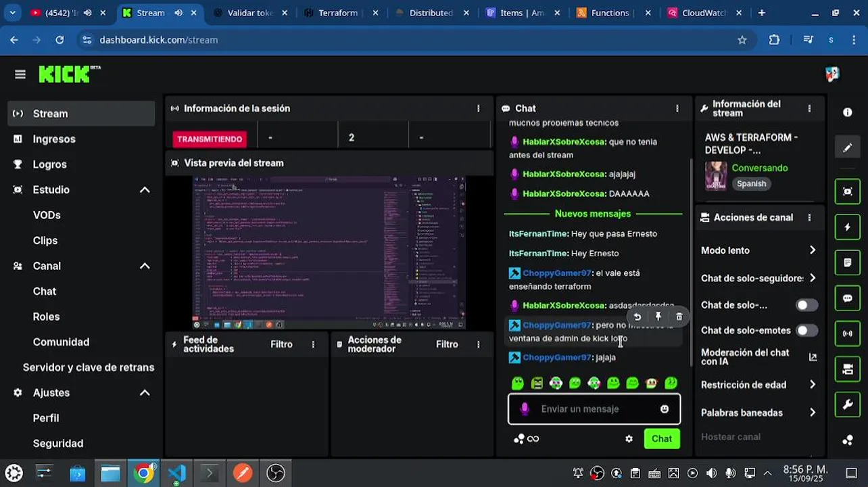Open Restricción de edad settings arrow
This screenshot has width=868, height=487.
[812, 385]
